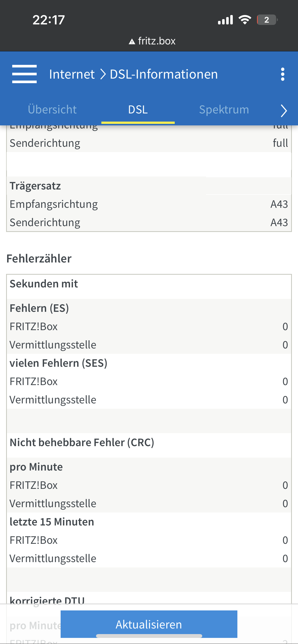298x644 pixels.
Task: Tap the Nicht behebbare Fehler (CRC) heading
Action: tap(82, 443)
